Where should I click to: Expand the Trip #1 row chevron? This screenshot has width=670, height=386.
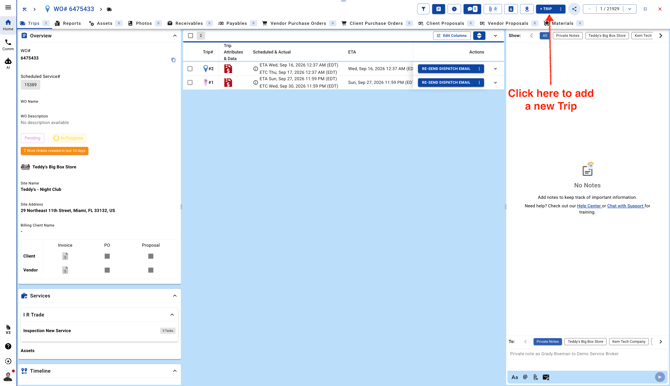(x=495, y=83)
